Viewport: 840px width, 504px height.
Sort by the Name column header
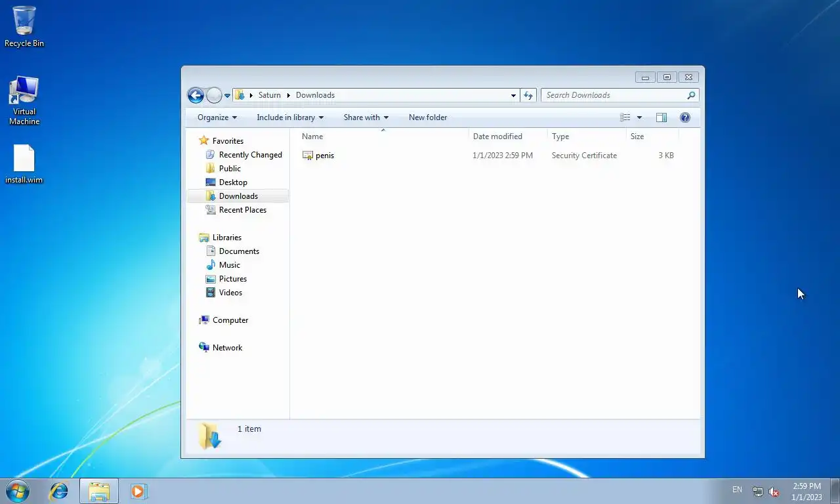click(383, 136)
